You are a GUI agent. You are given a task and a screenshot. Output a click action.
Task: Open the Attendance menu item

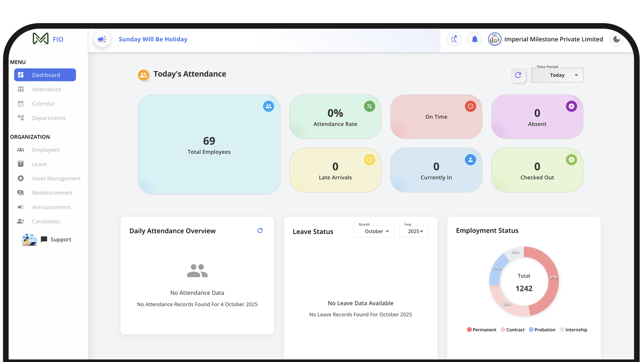tap(46, 89)
